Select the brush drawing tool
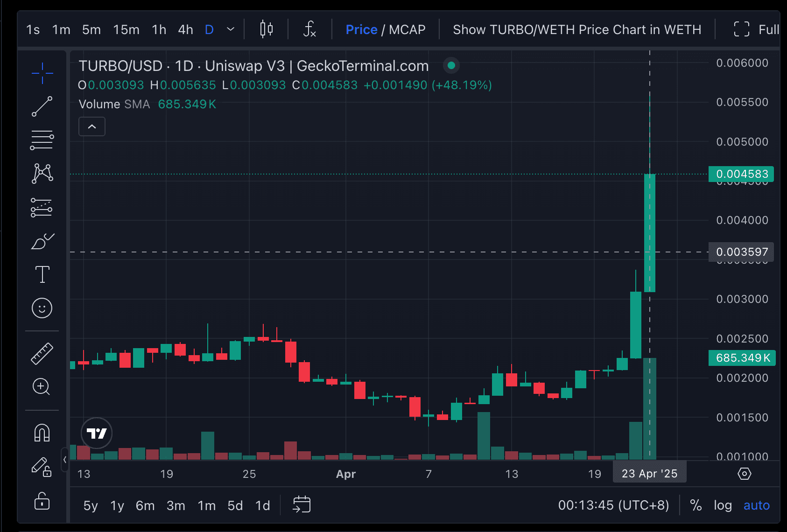This screenshot has height=532, width=787. pos(42,241)
